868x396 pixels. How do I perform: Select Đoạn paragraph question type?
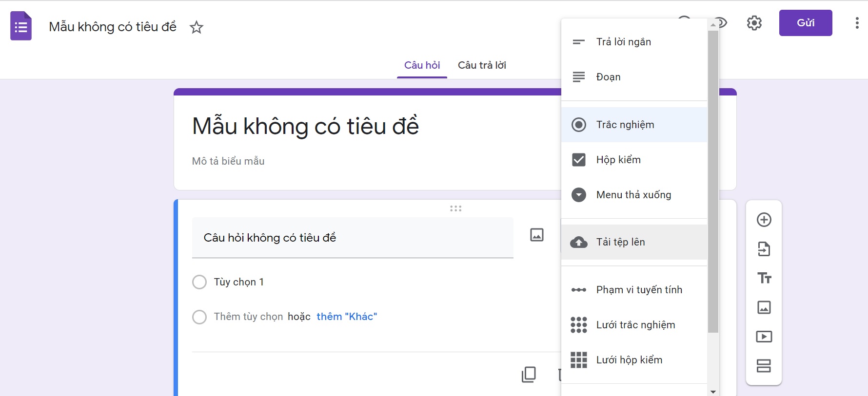coord(634,77)
